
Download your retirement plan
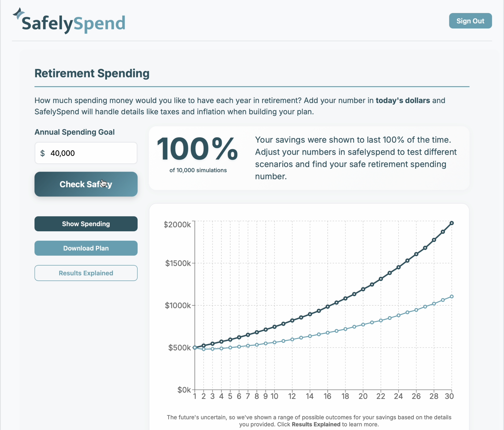click(x=86, y=248)
